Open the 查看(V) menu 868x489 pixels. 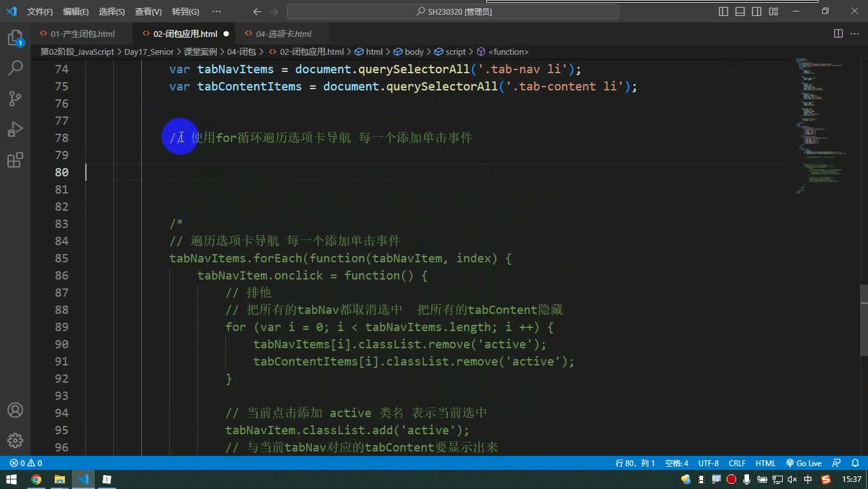pyautogui.click(x=148, y=11)
